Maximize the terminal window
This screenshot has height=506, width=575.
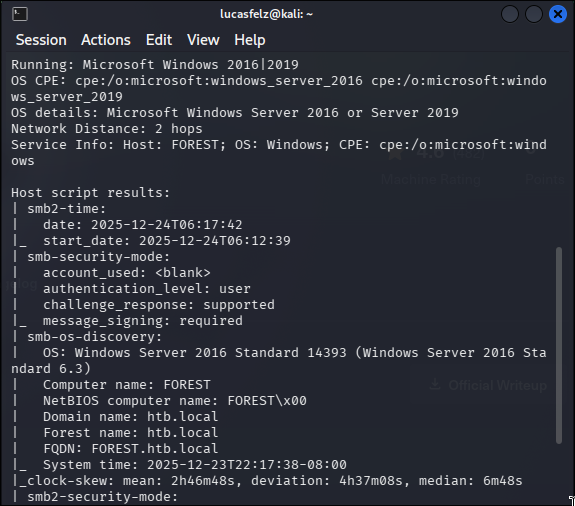[534, 14]
